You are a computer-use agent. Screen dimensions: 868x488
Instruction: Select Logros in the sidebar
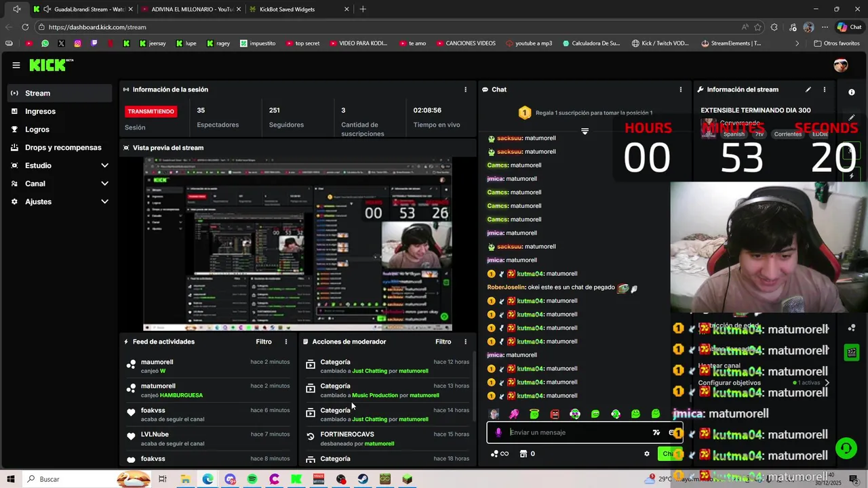(60, 129)
